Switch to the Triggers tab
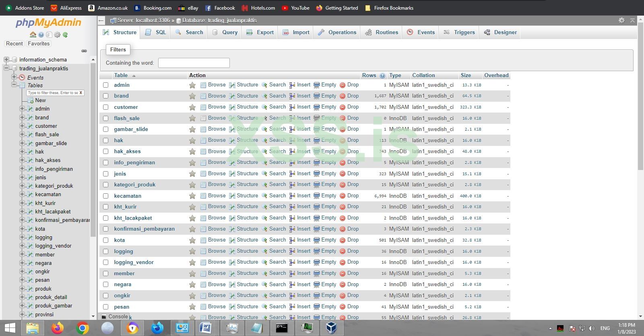Viewport: 644px width, 336px height. pos(459,33)
